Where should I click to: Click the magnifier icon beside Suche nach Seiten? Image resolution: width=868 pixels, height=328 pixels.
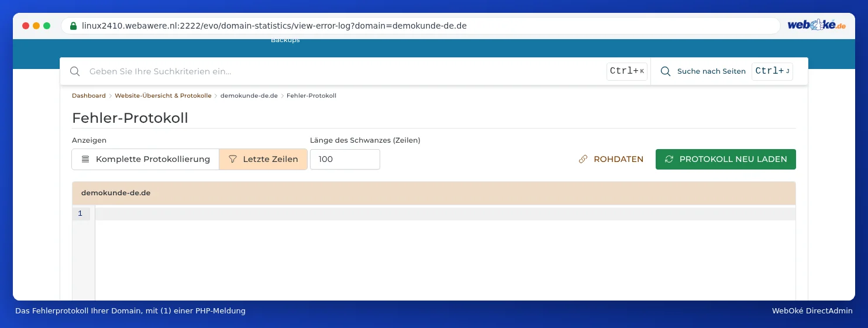[665, 71]
